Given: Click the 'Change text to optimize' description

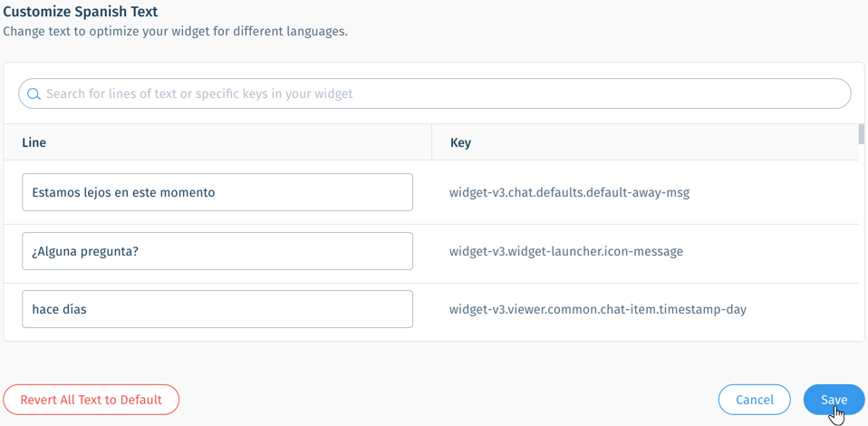Looking at the screenshot, I should [x=176, y=31].
